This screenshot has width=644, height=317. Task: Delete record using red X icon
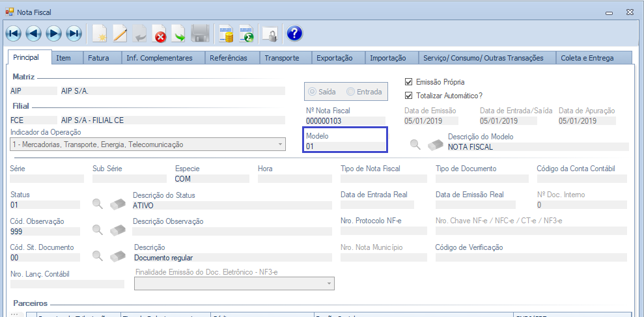pyautogui.click(x=160, y=33)
